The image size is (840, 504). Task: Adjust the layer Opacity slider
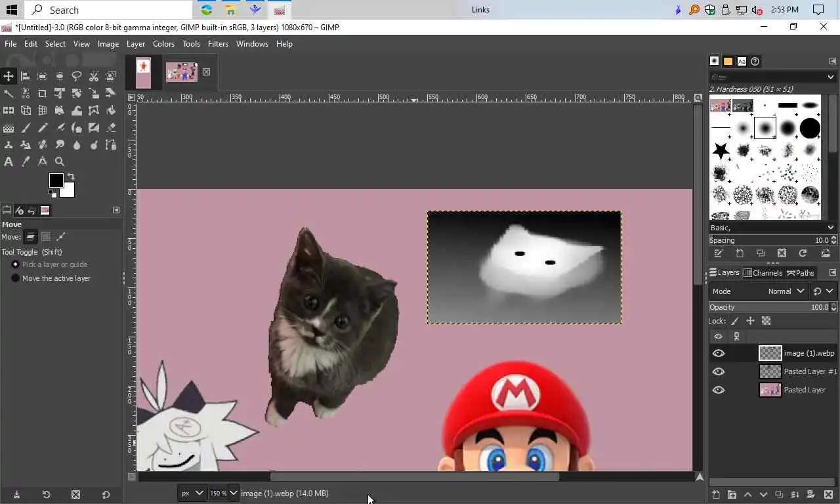pyautogui.click(x=769, y=307)
